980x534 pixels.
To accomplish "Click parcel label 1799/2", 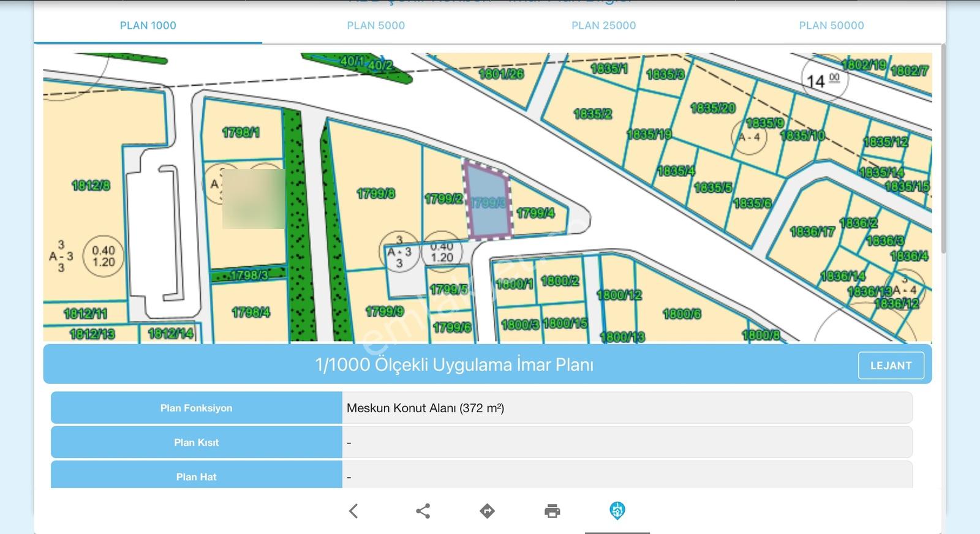I will [x=443, y=199].
